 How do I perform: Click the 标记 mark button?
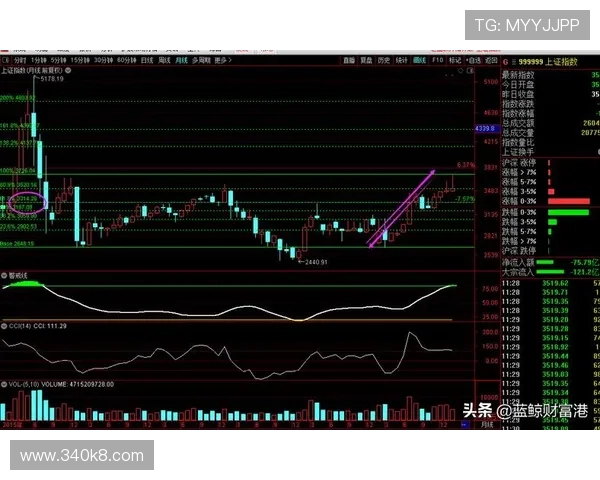(455, 60)
